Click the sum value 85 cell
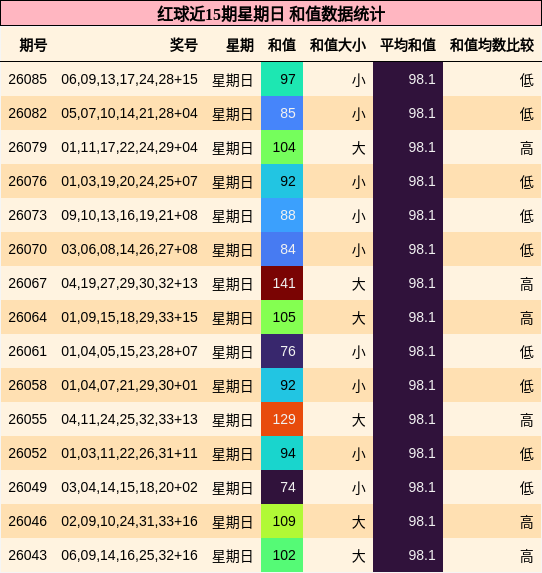Screen dimensions: 542x573 coord(282,113)
